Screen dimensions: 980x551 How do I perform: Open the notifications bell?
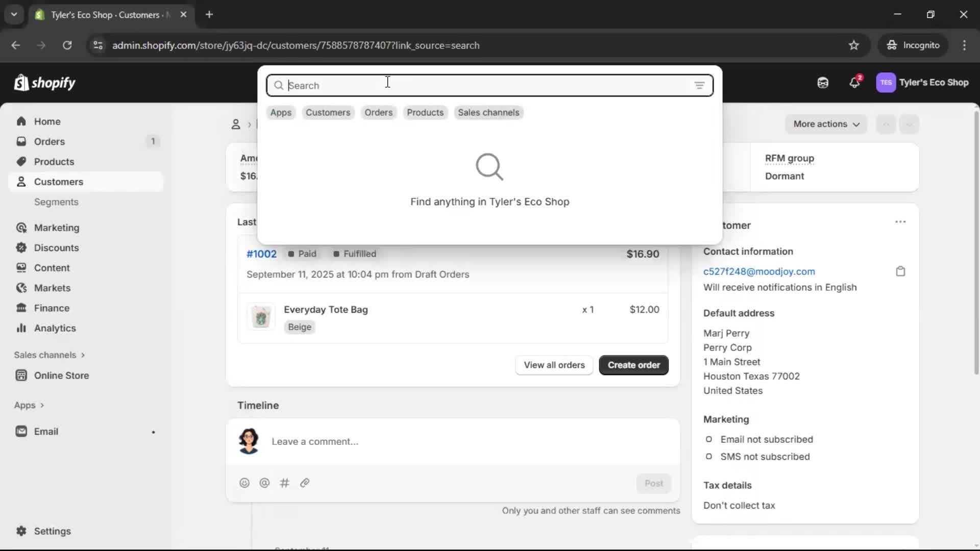pos(855,83)
